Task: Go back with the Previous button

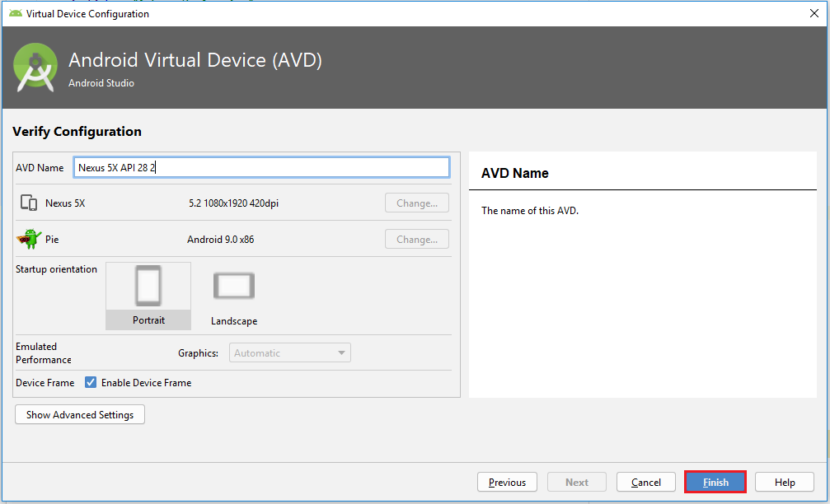Action: coord(507,483)
